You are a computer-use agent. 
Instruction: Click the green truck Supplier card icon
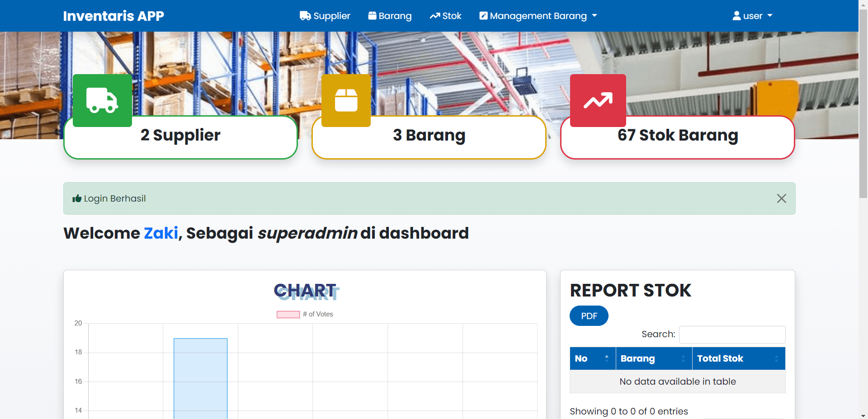102,100
